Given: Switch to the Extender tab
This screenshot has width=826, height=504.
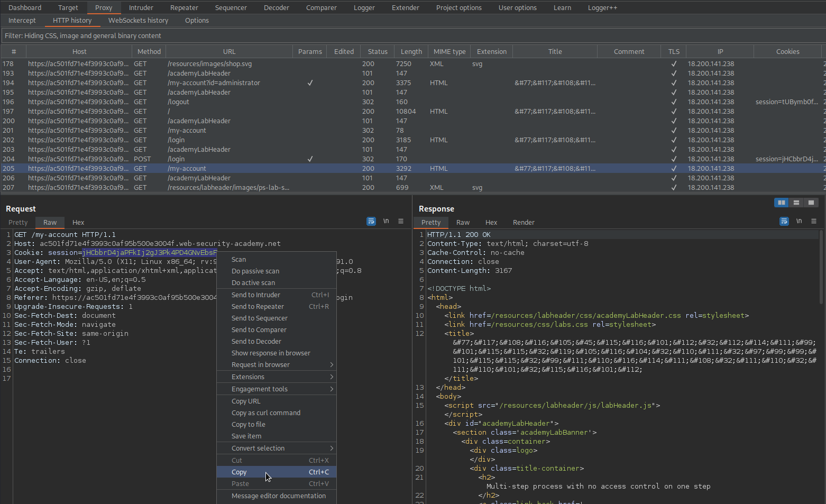Looking at the screenshot, I should [406, 7].
